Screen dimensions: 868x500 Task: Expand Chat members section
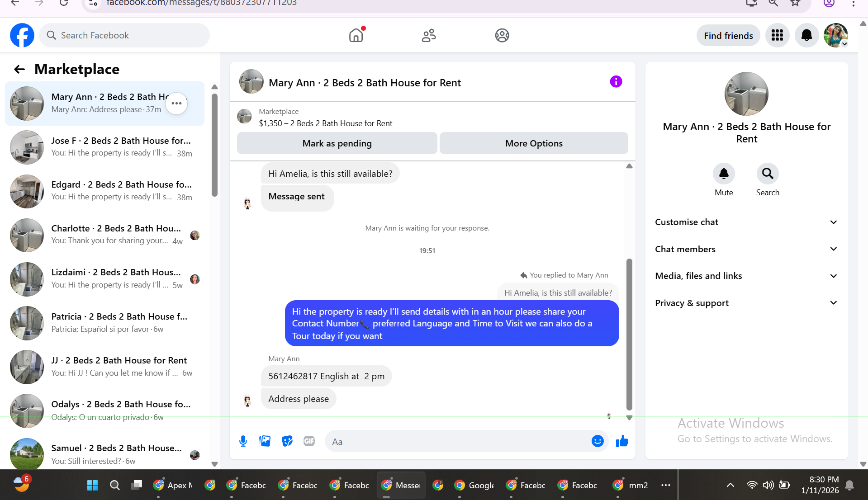coord(746,249)
